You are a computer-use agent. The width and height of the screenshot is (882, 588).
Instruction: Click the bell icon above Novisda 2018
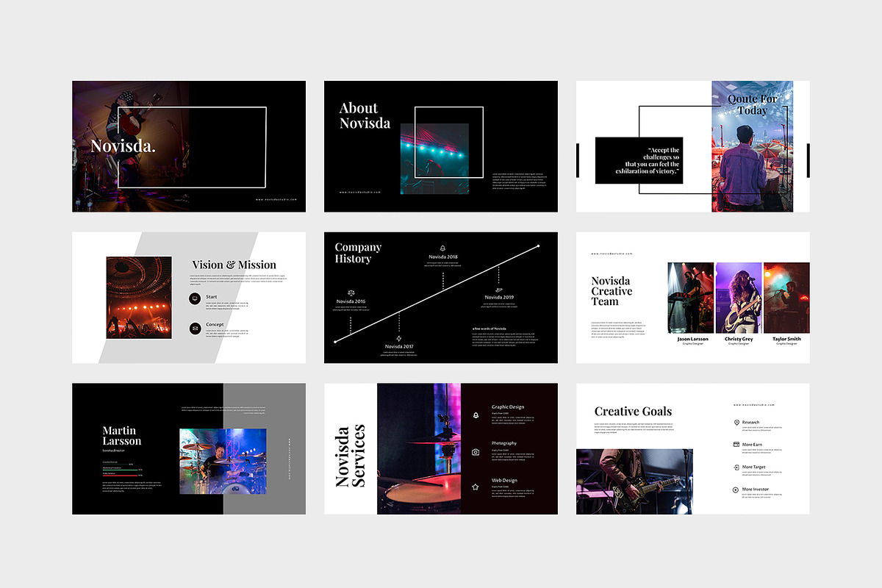point(442,248)
